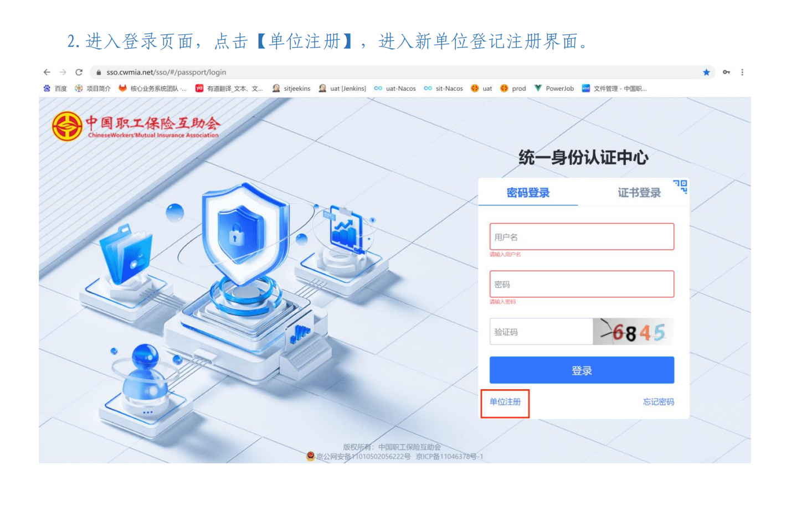Screen dimensions: 812x516
Task: Open the saved passwords key icon
Action: (726, 72)
